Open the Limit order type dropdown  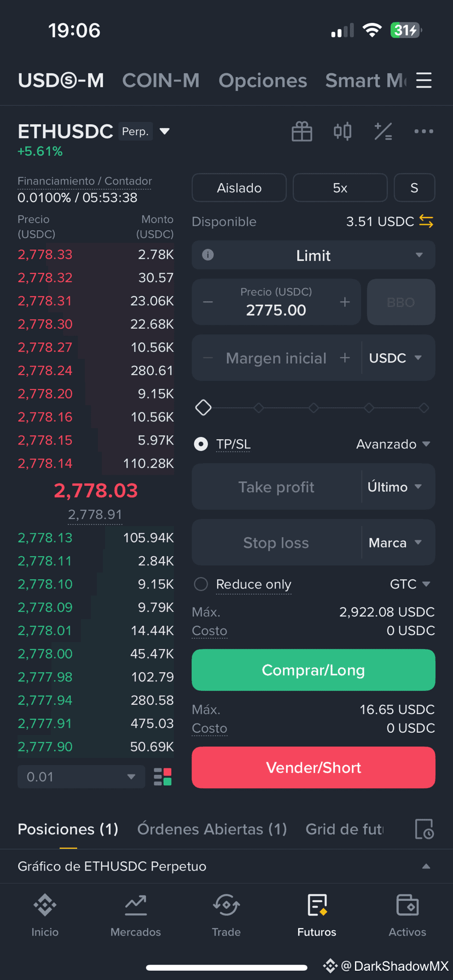point(313,255)
